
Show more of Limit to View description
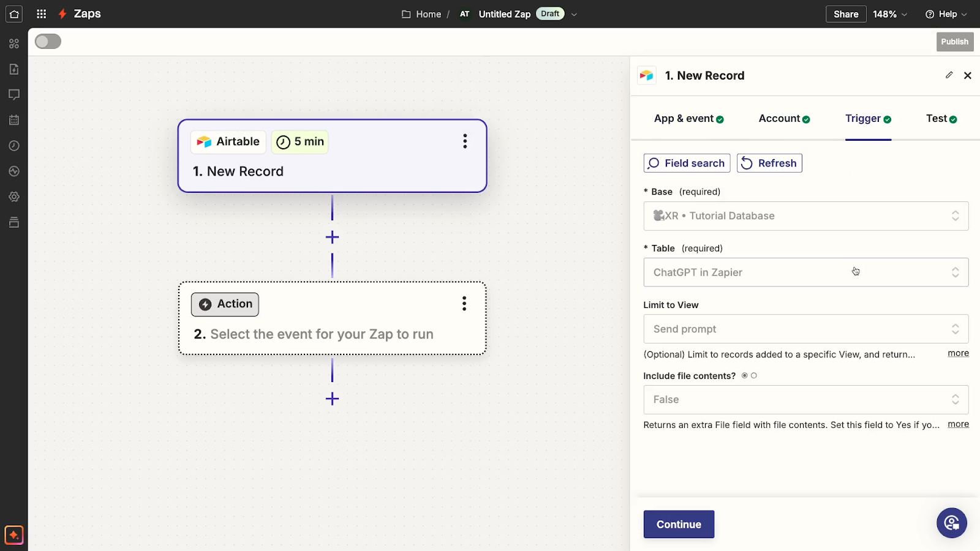click(958, 353)
